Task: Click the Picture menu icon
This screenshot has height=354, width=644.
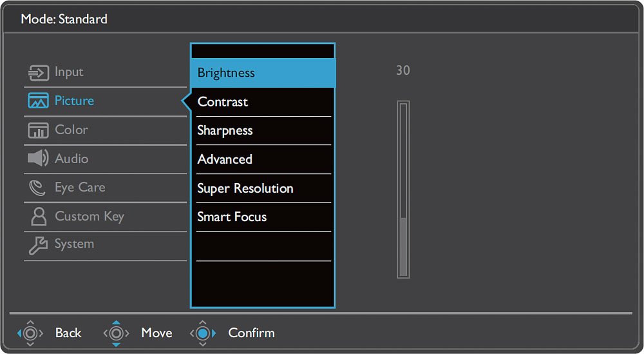Action: [38, 101]
